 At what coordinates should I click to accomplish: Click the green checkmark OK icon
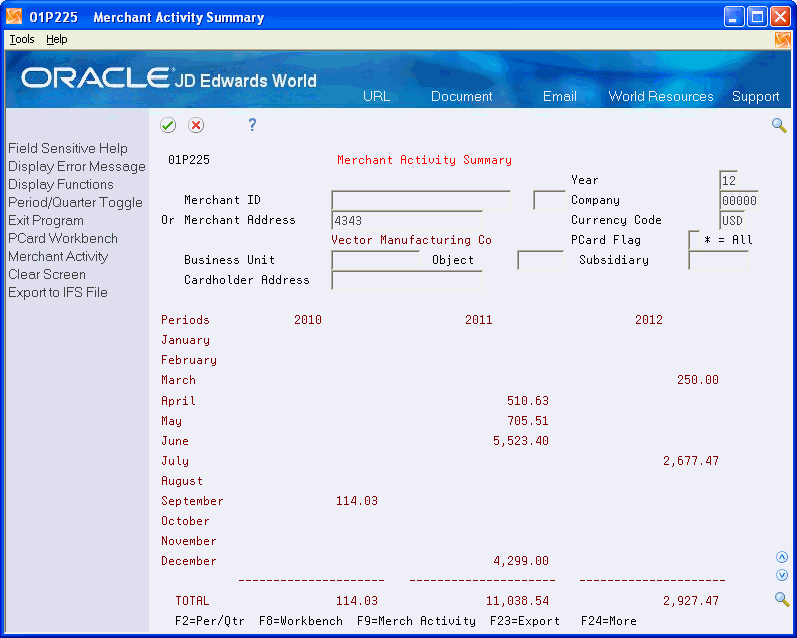[x=168, y=125]
